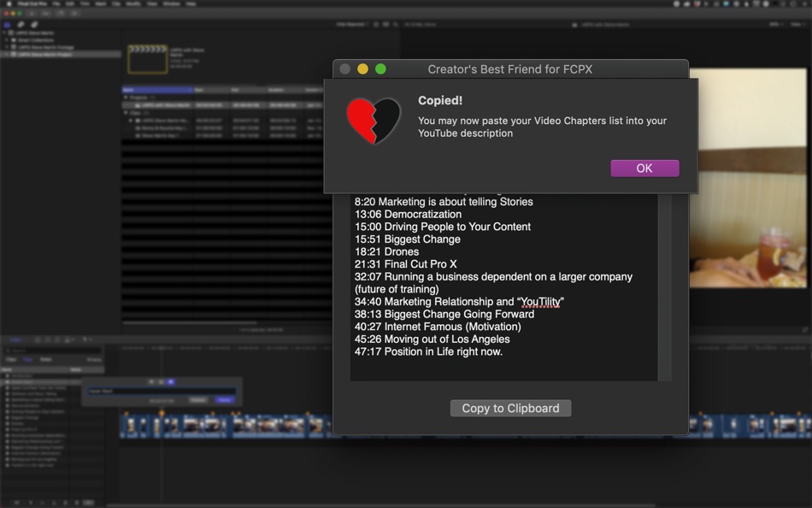The height and width of the screenshot is (508, 812).
Task: Collapse the Clips group in browser list
Action: pos(126,113)
